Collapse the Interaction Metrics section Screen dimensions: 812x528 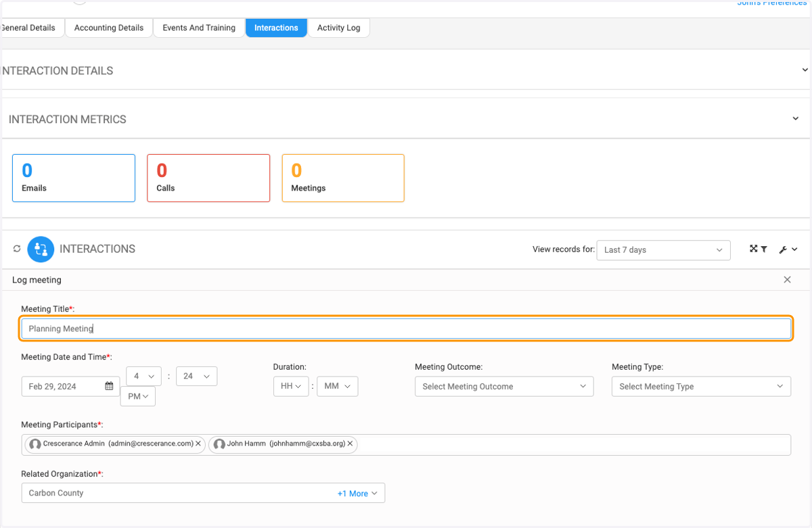pyautogui.click(x=796, y=118)
